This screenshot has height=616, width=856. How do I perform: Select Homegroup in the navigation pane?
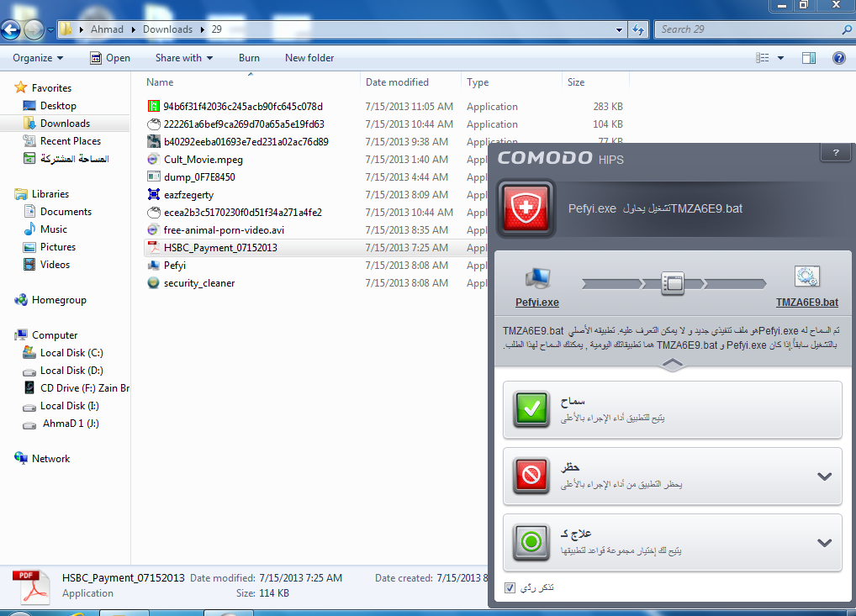pos(59,300)
